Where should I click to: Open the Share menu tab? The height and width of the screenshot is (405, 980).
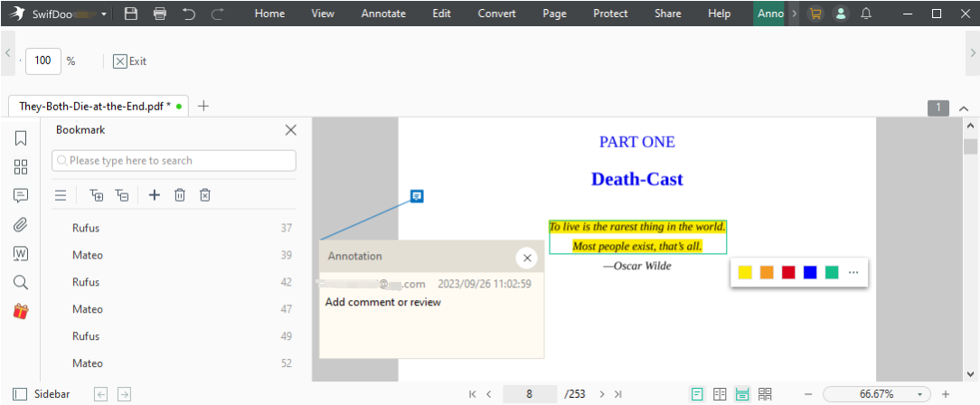pos(668,14)
